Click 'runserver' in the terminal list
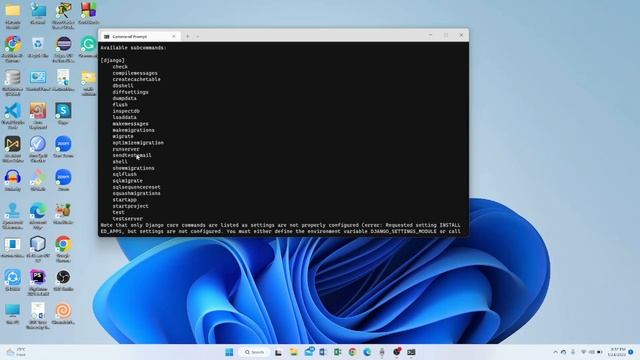 pos(126,149)
